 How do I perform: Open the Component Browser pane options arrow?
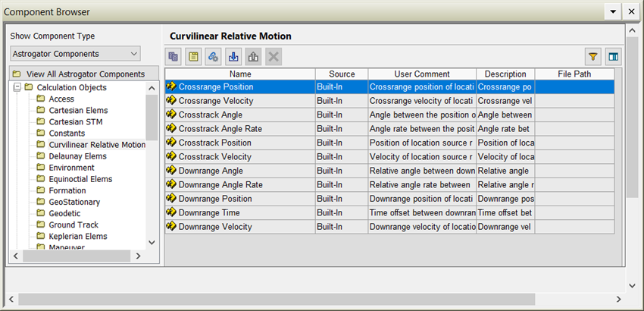611,12
